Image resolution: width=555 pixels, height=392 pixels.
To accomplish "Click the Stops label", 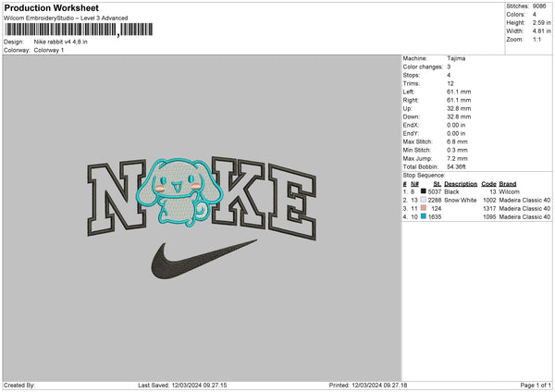I will [x=412, y=75].
